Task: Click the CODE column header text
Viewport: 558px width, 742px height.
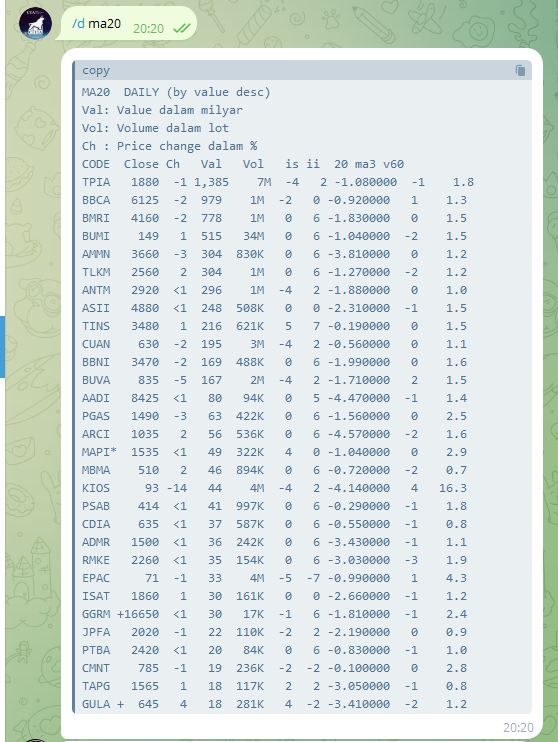Action: [x=96, y=164]
